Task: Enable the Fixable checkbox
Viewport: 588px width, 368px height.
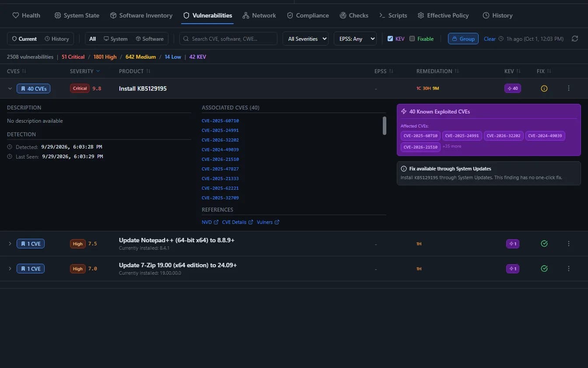Action: click(x=412, y=39)
